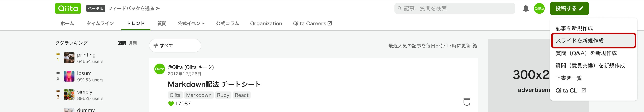Switch tag ranking to 週間
The width and height of the screenshot is (644, 112).
pyautogui.click(x=122, y=43)
